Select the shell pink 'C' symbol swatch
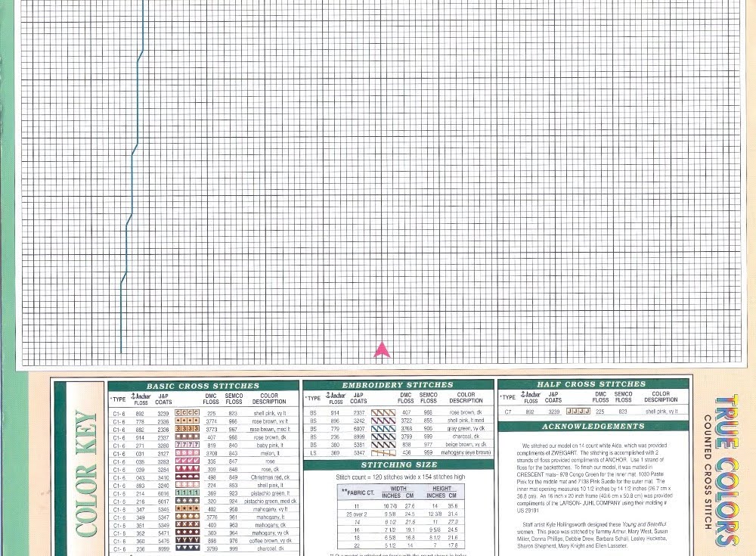 coord(187,413)
